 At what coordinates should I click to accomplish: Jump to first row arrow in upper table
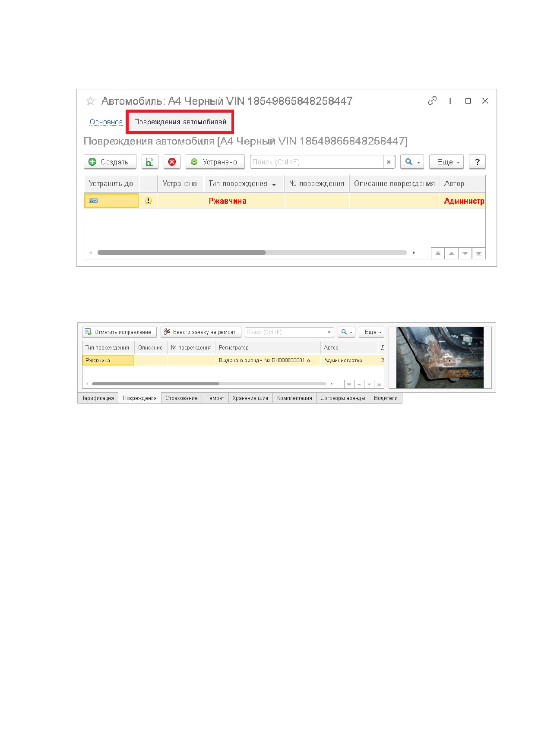438,253
